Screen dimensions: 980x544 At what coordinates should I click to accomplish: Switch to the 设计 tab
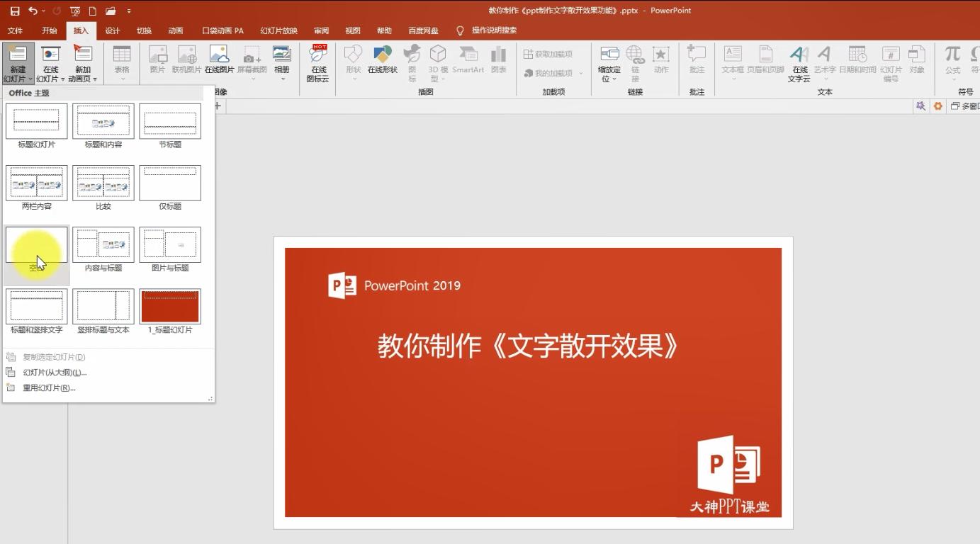[112, 30]
